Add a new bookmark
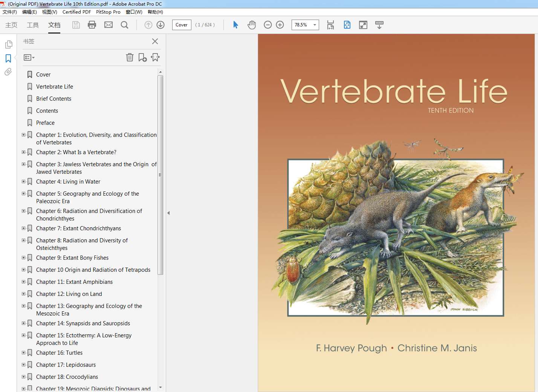Screen dimensions: 538x392 click(142, 57)
